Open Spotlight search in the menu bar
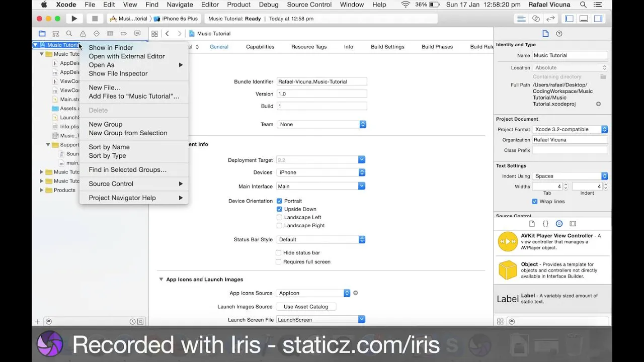 [x=583, y=5]
